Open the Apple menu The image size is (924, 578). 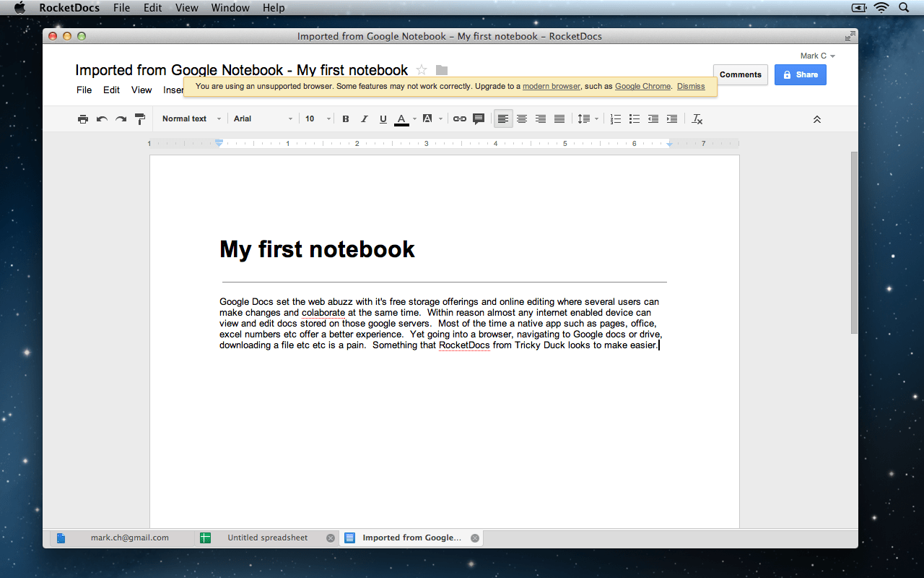pyautogui.click(x=19, y=8)
